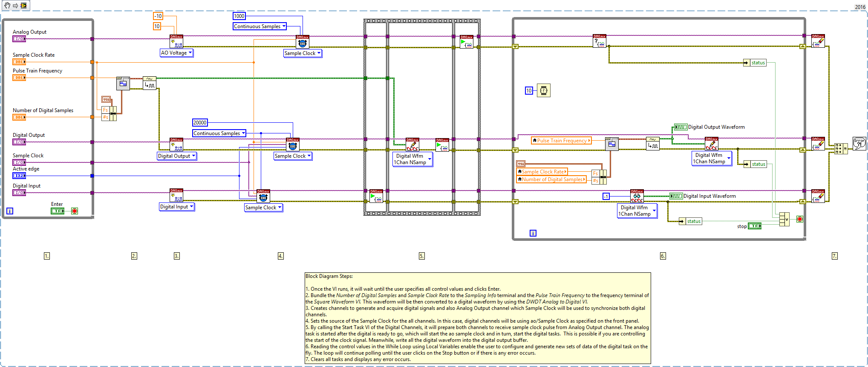Click the Digital Input I/O terminal
The height and width of the screenshot is (367, 868).
pos(19,193)
